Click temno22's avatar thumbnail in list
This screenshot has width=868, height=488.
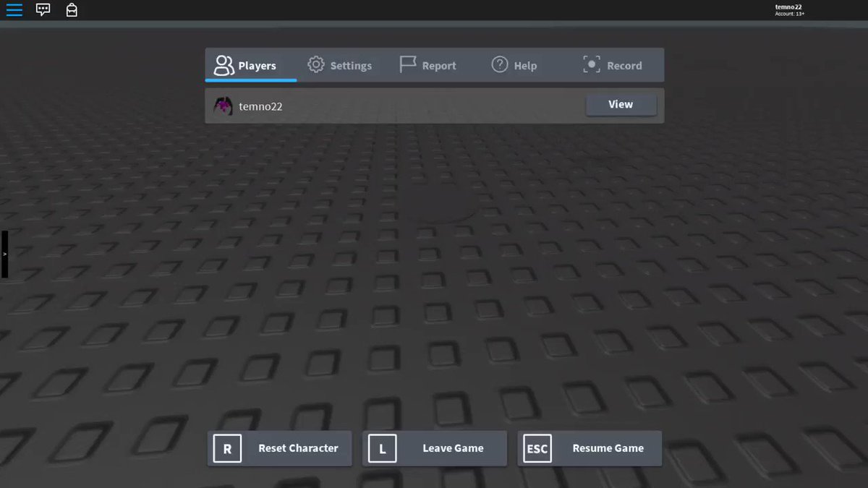click(x=224, y=106)
